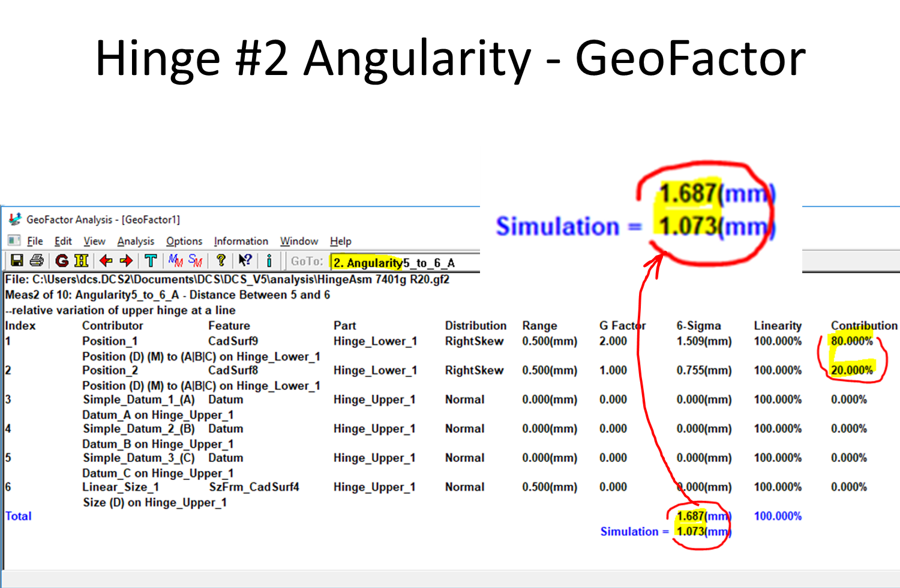Open the yellow H histogram tool

pyautogui.click(x=82, y=261)
